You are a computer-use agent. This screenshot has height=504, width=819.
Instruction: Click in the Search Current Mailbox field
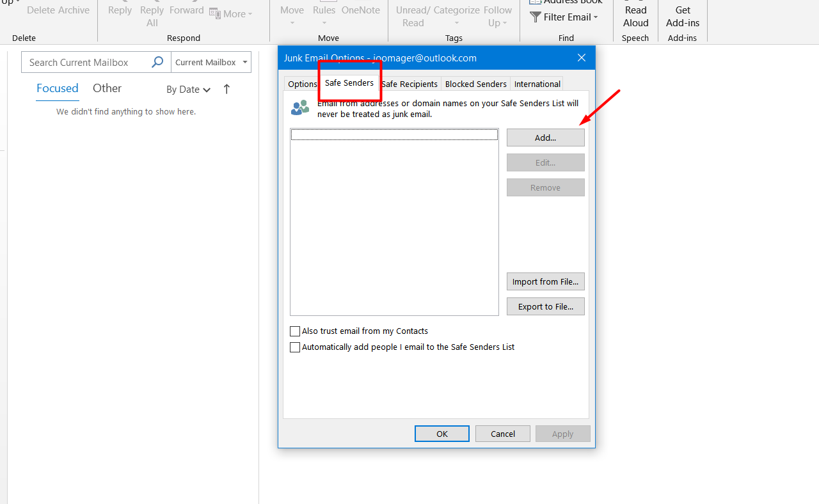(x=86, y=62)
